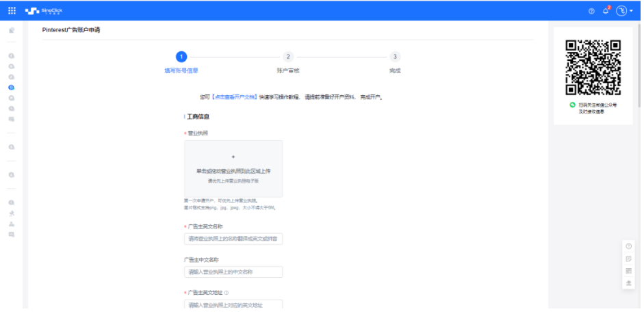Open the notifications bell with badge

pos(606,11)
